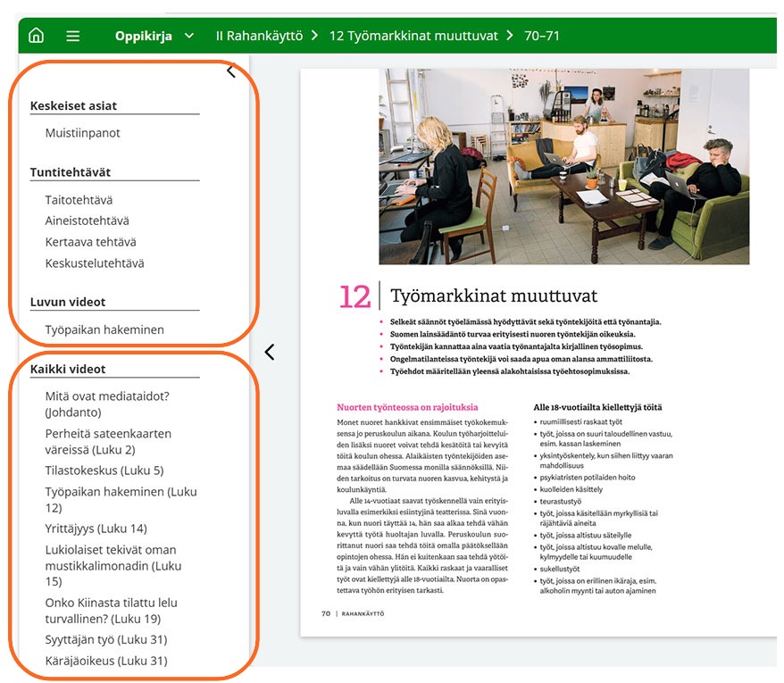Open the Tilastokeskus (Luku 5) video

[x=104, y=471]
